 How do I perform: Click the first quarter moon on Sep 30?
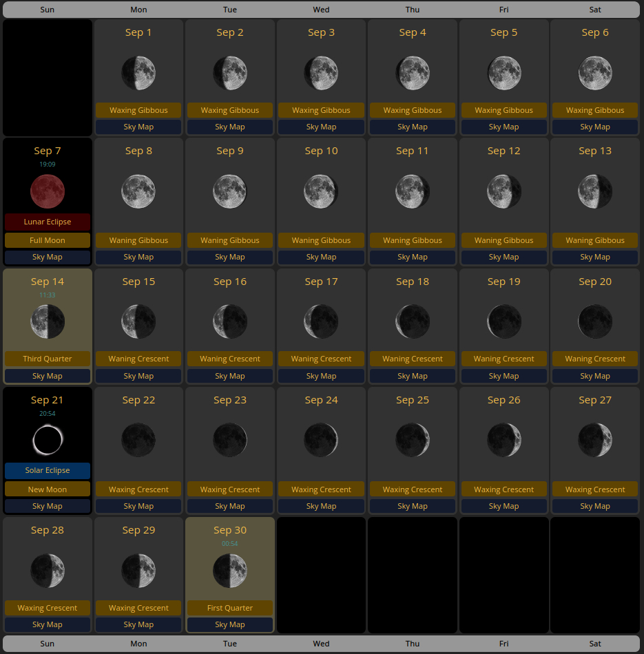coord(230,571)
